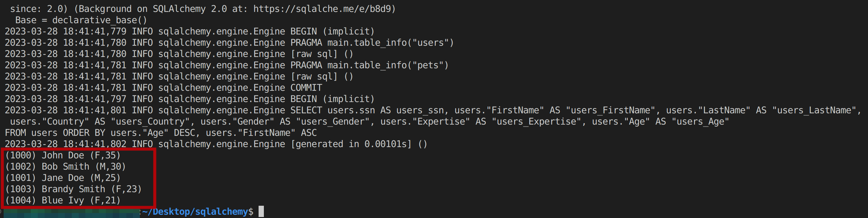Click the Jane Doe result row

pyautogui.click(x=63, y=178)
